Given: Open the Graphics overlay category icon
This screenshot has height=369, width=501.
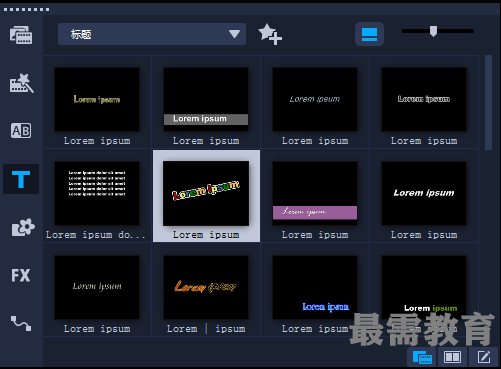Looking at the screenshot, I should pos(23,227).
